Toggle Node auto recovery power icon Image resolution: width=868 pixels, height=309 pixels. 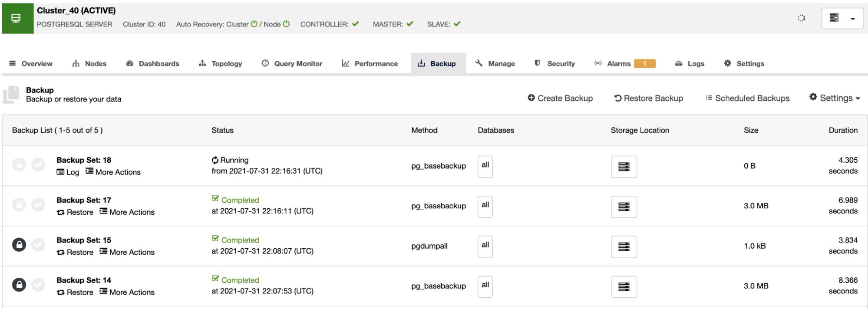286,24
